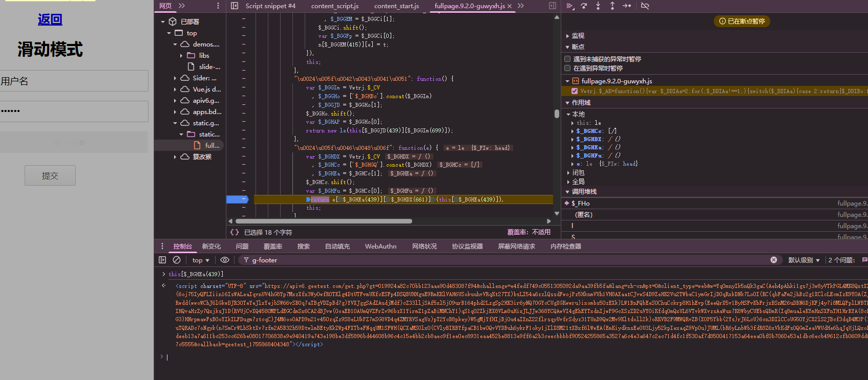The height and width of the screenshot is (380, 868).
Task: Open the 默认级别 log level dropdown
Action: pos(804,260)
